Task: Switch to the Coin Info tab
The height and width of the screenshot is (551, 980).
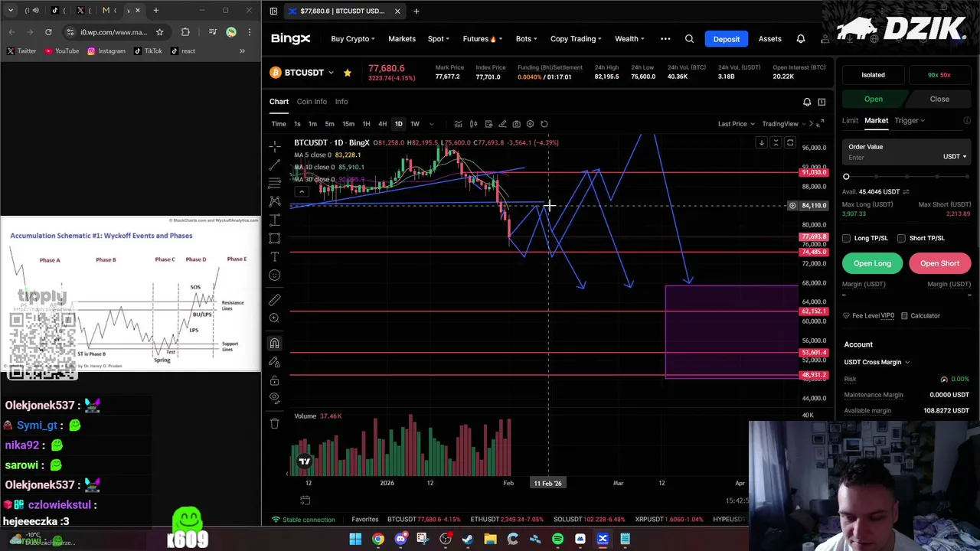Action: 312,102
